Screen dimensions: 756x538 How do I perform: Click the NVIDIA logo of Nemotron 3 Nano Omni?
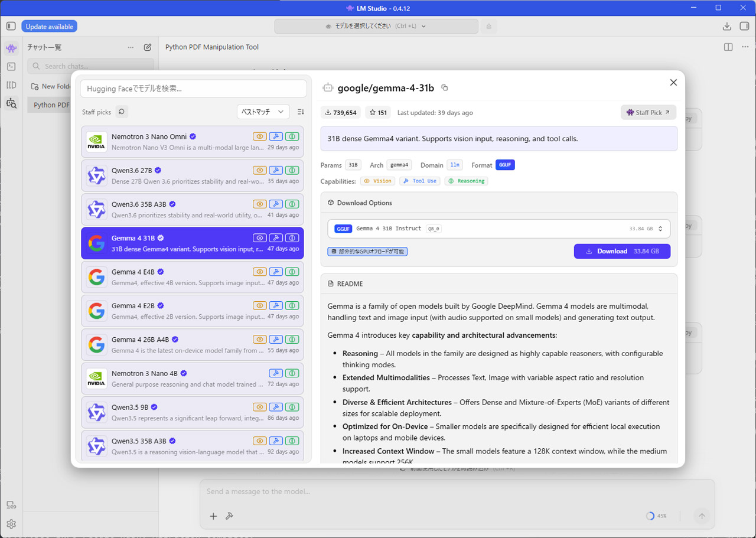pyautogui.click(x=96, y=142)
